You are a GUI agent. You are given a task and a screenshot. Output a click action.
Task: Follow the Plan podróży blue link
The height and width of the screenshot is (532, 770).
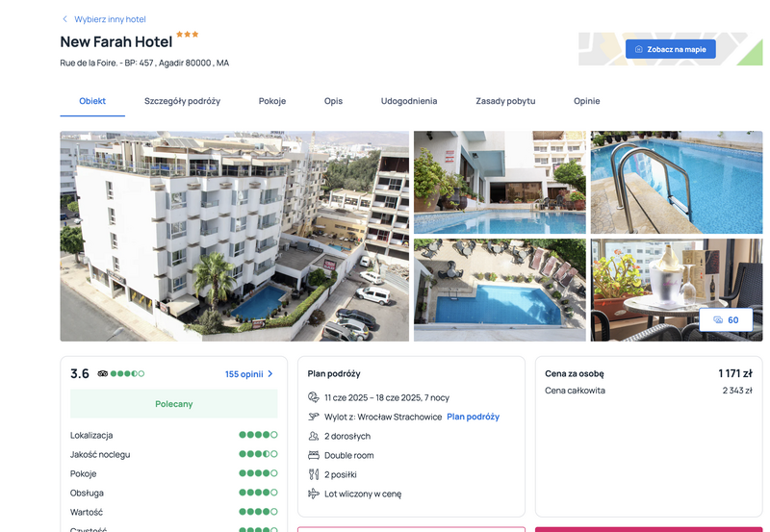point(473,417)
